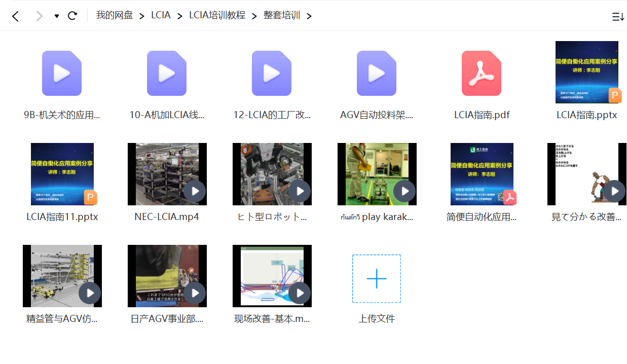Open the LCIA指南.pdf document
The width and height of the screenshot is (627, 364).
click(482, 73)
